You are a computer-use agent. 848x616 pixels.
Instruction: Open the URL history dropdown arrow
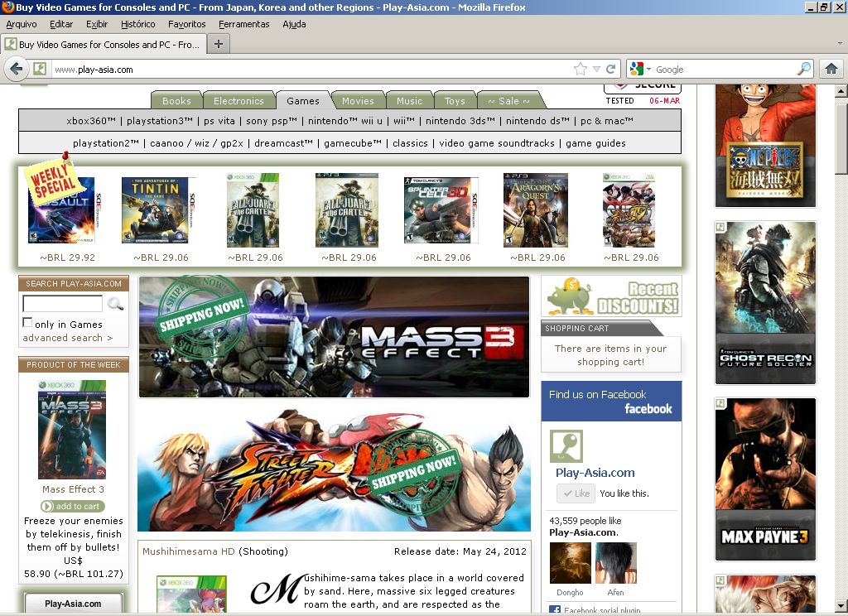tap(596, 70)
